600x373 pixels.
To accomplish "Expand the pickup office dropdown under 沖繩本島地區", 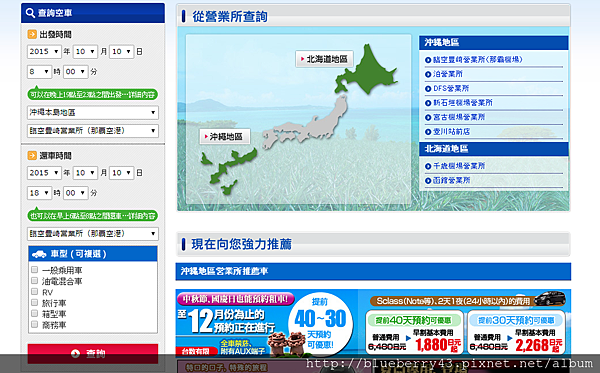I will [x=93, y=131].
